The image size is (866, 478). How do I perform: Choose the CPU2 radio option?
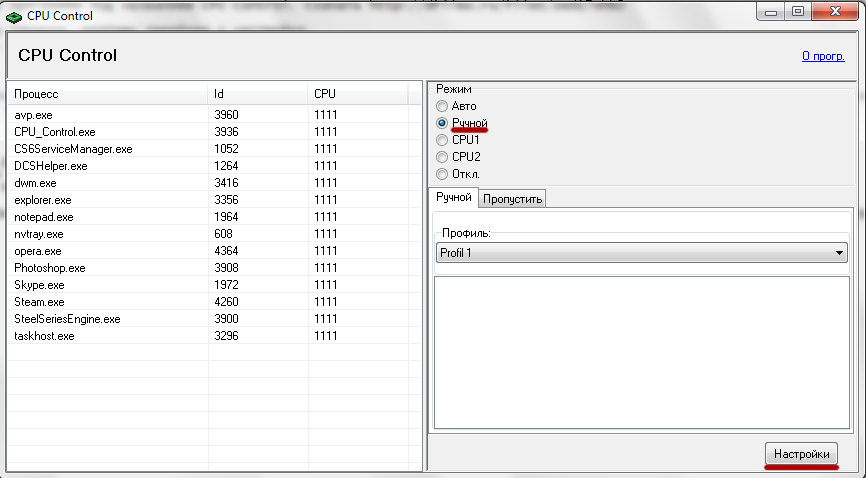[x=442, y=157]
